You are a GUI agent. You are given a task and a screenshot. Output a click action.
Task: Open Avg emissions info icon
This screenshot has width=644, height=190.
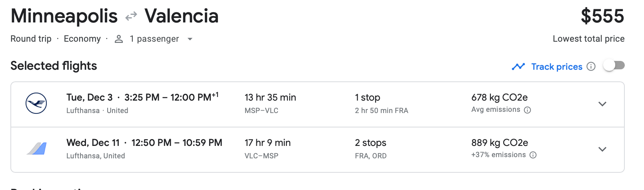(x=528, y=110)
